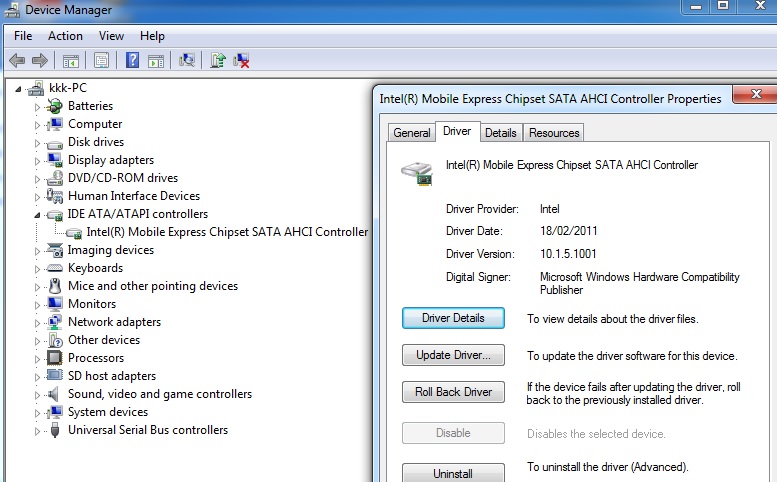Close the controller Properties dialog

point(756,94)
